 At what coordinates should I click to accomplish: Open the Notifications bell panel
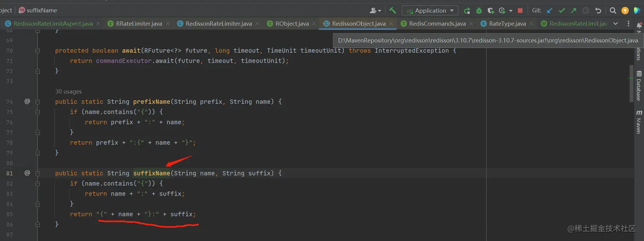pyautogui.click(x=639, y=26)
